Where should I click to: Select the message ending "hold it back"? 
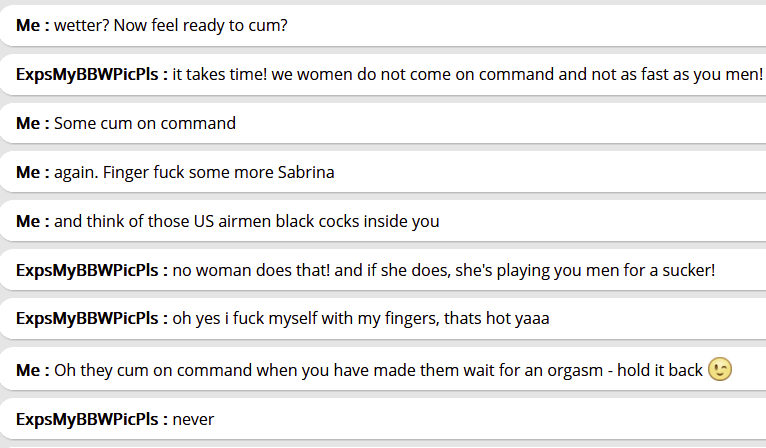pyautogui.click(x=378, y=370)
